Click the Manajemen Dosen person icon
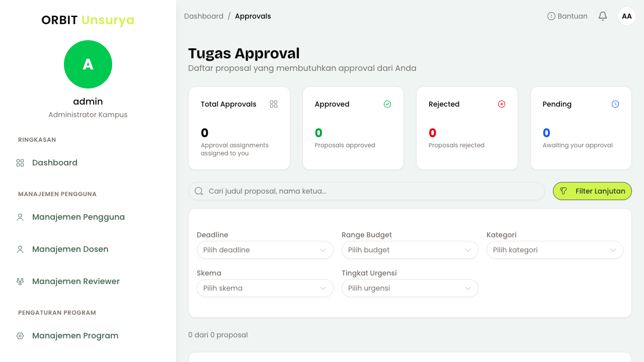This screenshot has width=644, height=362. pos(20,249)
